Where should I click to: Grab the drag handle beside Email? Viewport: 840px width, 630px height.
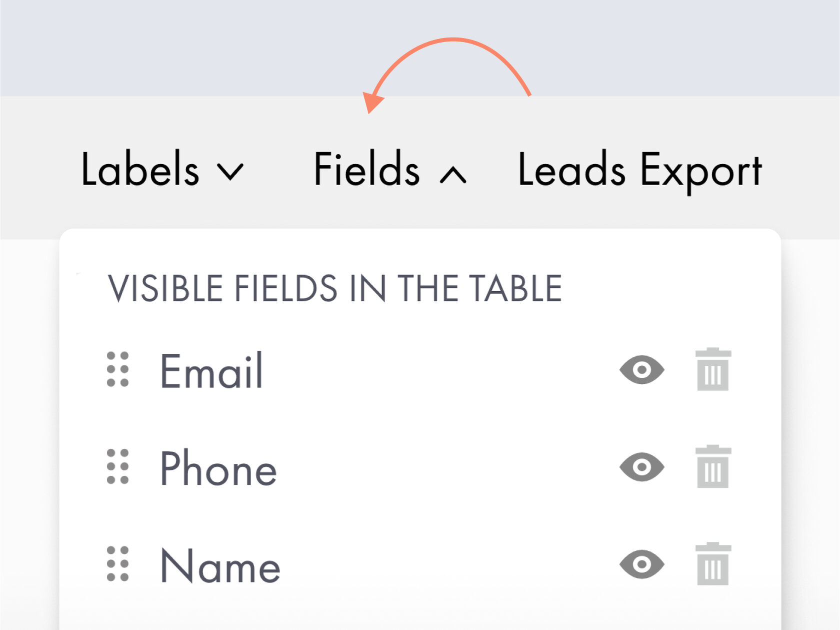coord(118,370)
